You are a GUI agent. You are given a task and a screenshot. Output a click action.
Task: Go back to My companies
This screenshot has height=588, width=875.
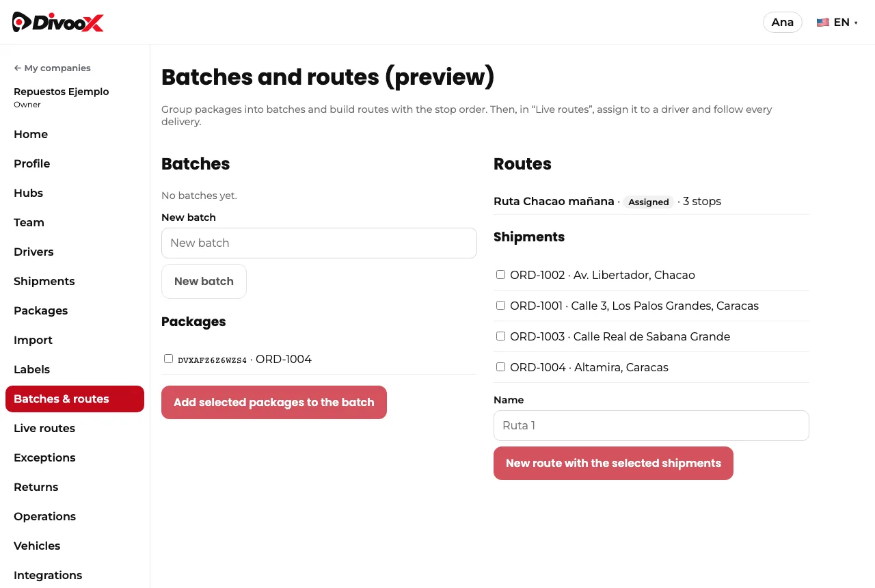(52, 68)
